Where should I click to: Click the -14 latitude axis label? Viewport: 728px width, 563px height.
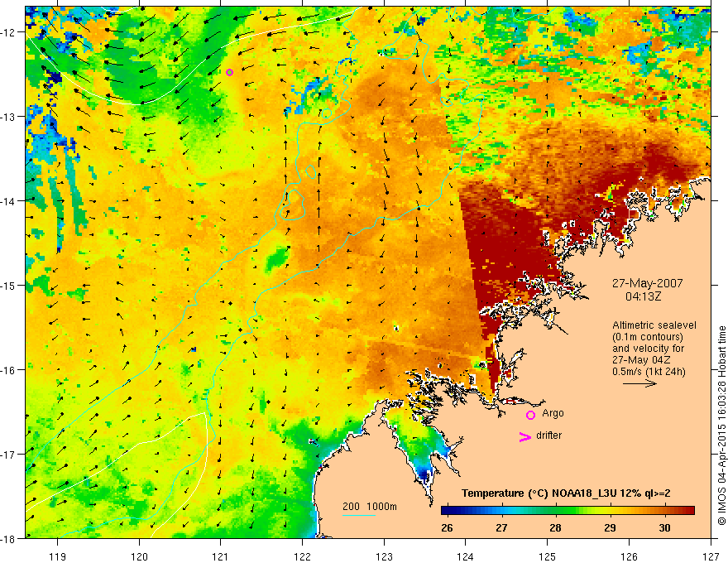8,200
